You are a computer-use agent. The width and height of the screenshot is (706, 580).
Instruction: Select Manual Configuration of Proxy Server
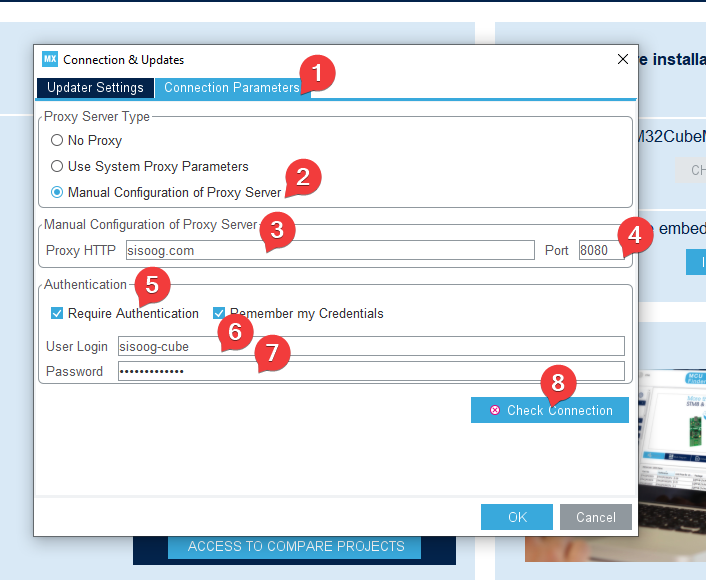coord(57,192)
